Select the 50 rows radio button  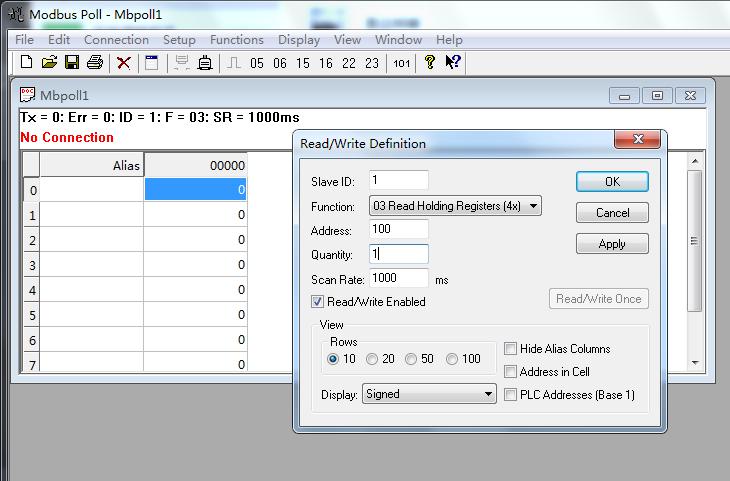[412, 359]
